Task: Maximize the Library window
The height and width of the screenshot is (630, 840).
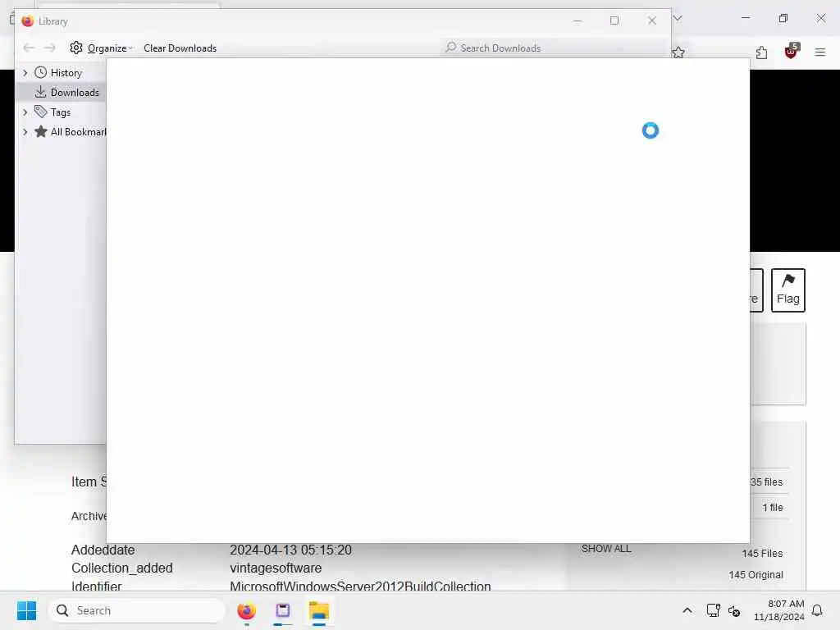Action: coord(614,21)
